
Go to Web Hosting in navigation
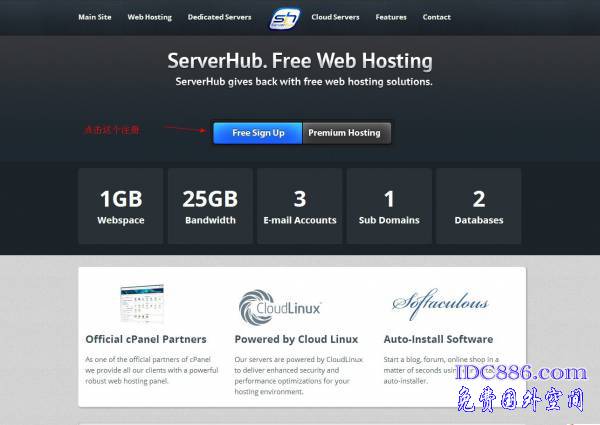coord(149,17)
